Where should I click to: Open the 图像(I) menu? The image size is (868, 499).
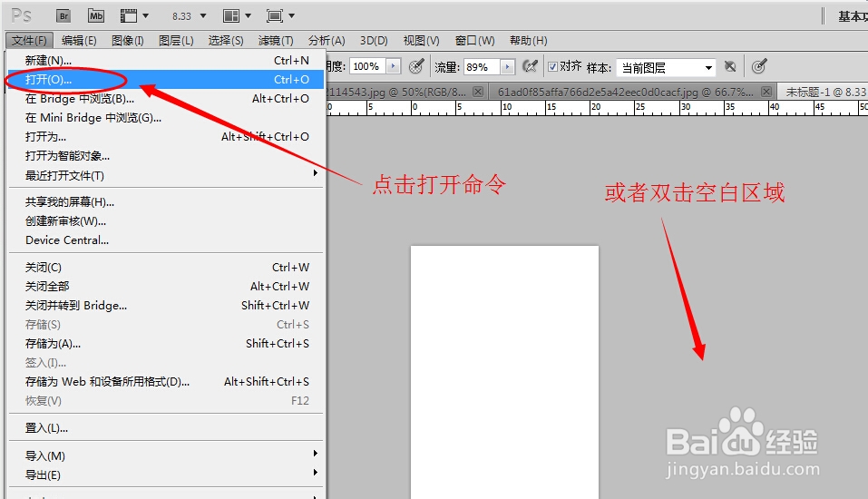click(x=127, y=41)
